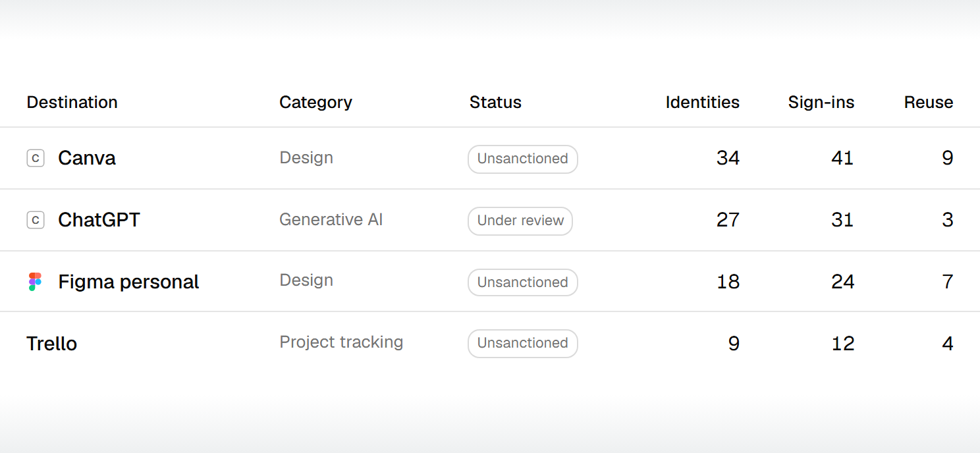Click Trello's Unsanctioned status badge

pos(523,343)
